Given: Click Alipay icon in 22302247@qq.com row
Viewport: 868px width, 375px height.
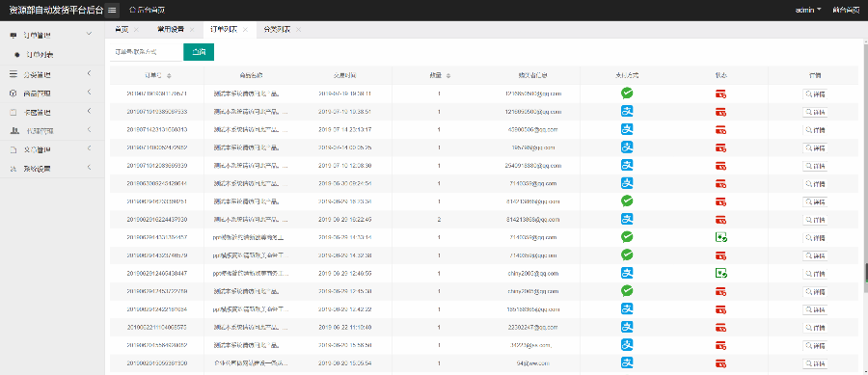Looking at the screenshot, I should (x=627, y=327).
